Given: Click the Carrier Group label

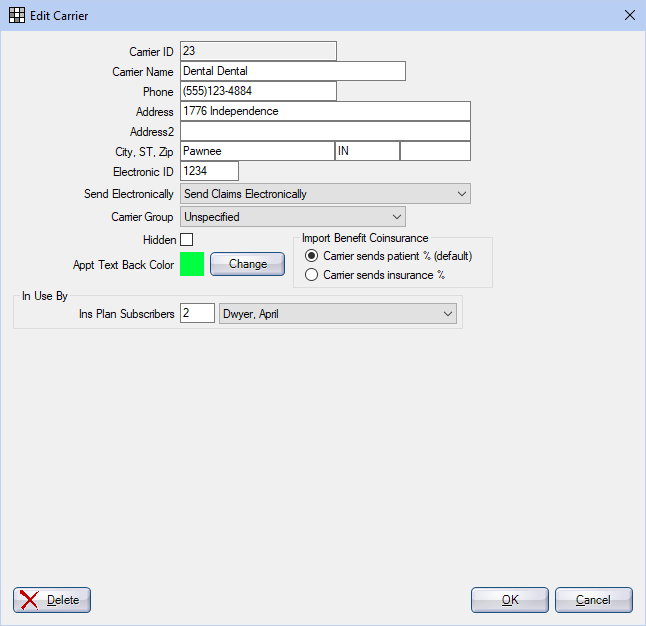Looking at the screenshot, I should point(142,217).
